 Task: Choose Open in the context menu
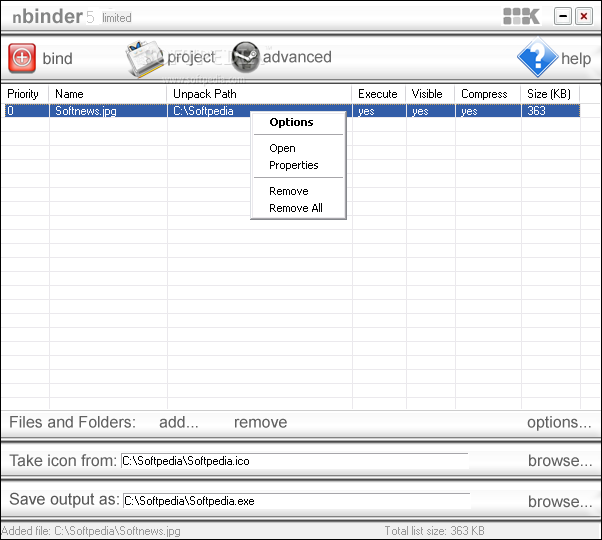click(283, 149)
